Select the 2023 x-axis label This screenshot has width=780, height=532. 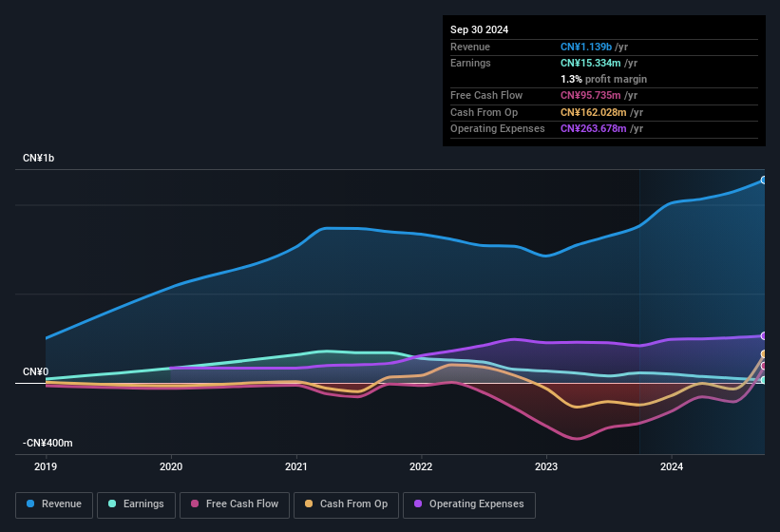point(546,466)
